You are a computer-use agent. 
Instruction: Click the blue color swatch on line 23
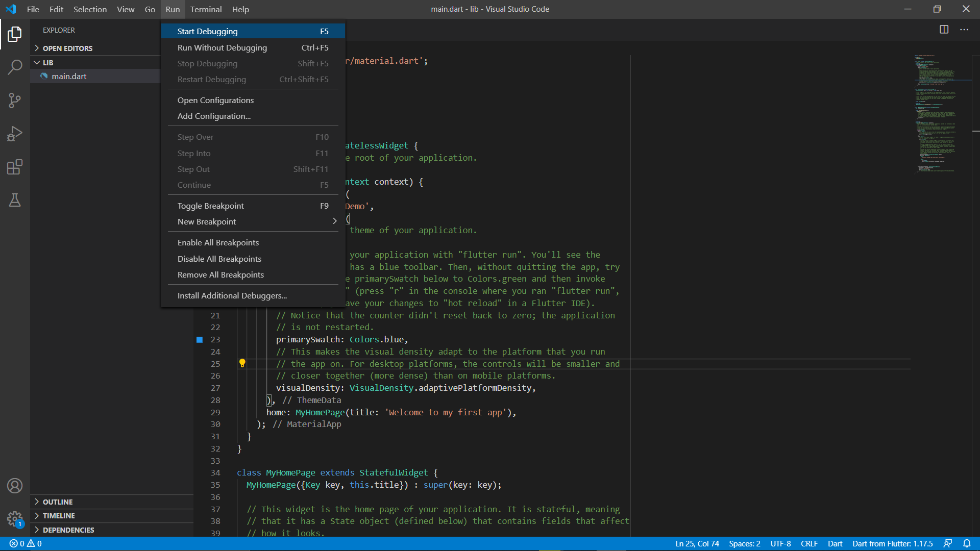tap(200, 340)
